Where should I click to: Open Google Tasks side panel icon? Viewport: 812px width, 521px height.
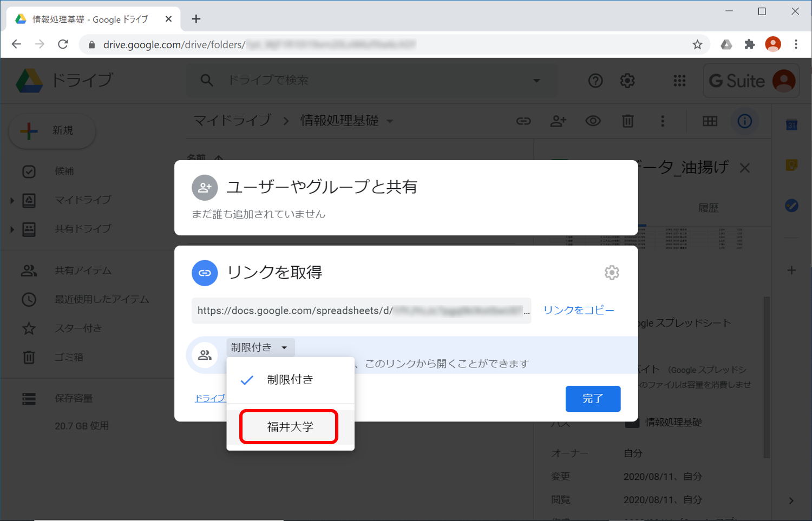[791, 206]
